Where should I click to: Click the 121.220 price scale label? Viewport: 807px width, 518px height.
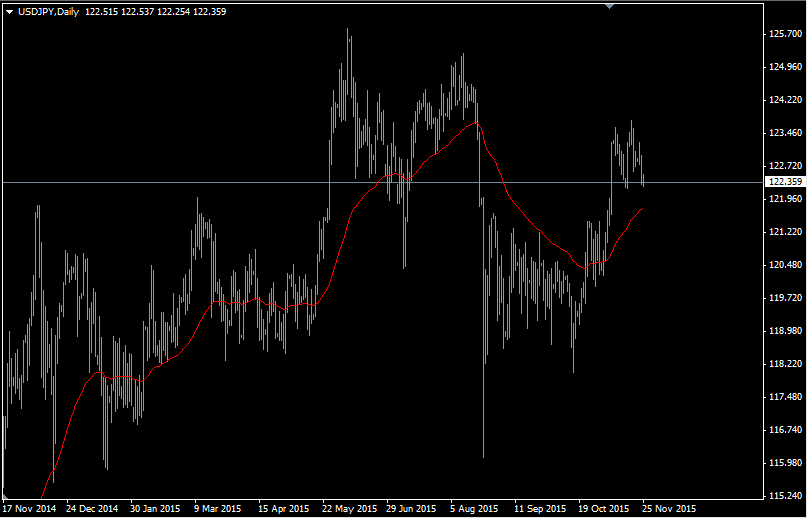pyautogui.click(x=784, y=232)
